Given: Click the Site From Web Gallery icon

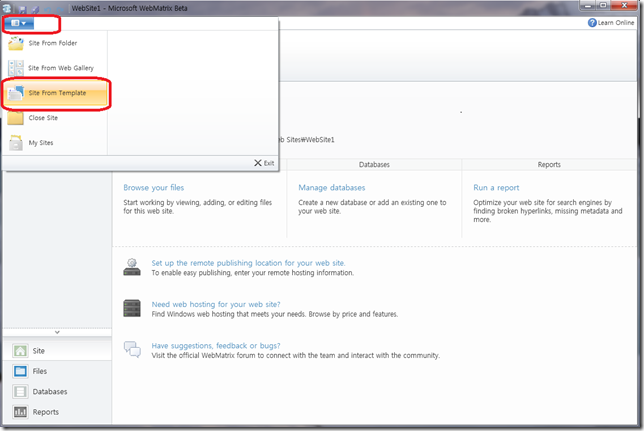Looking at the screenshot, I should (x=16, y=68).
